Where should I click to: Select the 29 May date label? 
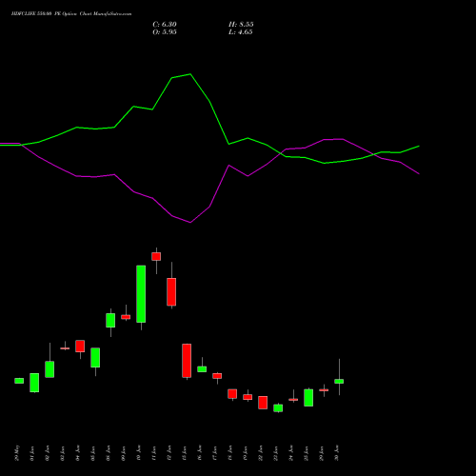point(17,453)
